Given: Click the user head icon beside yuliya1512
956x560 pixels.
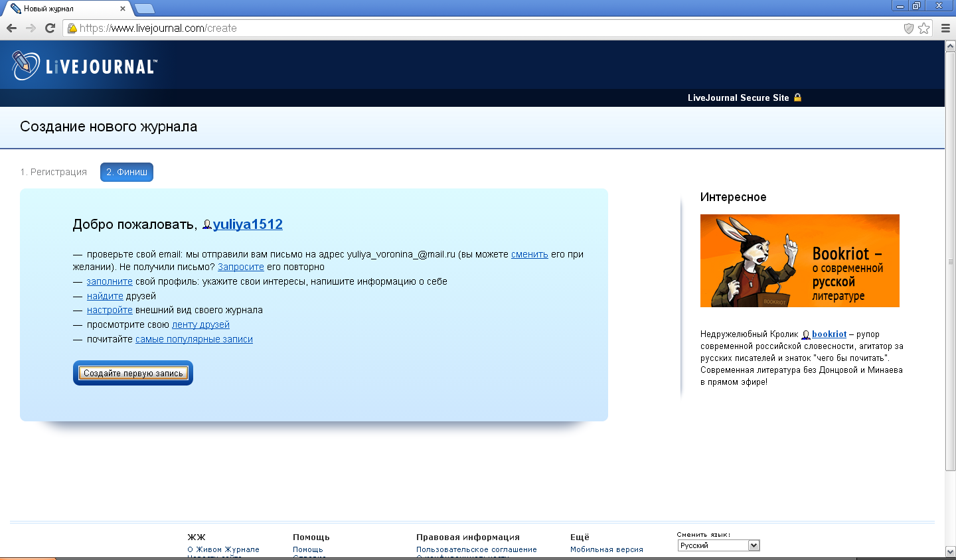Looking at the screenshot, I should [x=207, y=225].
